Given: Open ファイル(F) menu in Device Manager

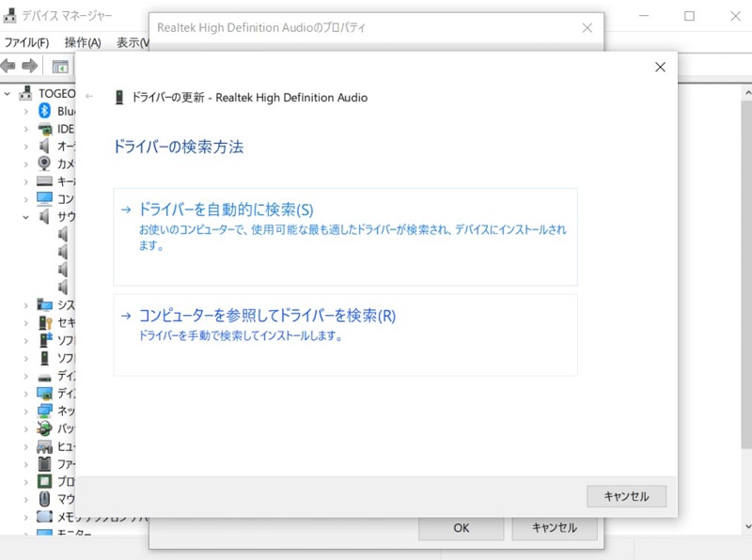Looking at the screenshot, I should pyautogui.click(x=27, y=42).
